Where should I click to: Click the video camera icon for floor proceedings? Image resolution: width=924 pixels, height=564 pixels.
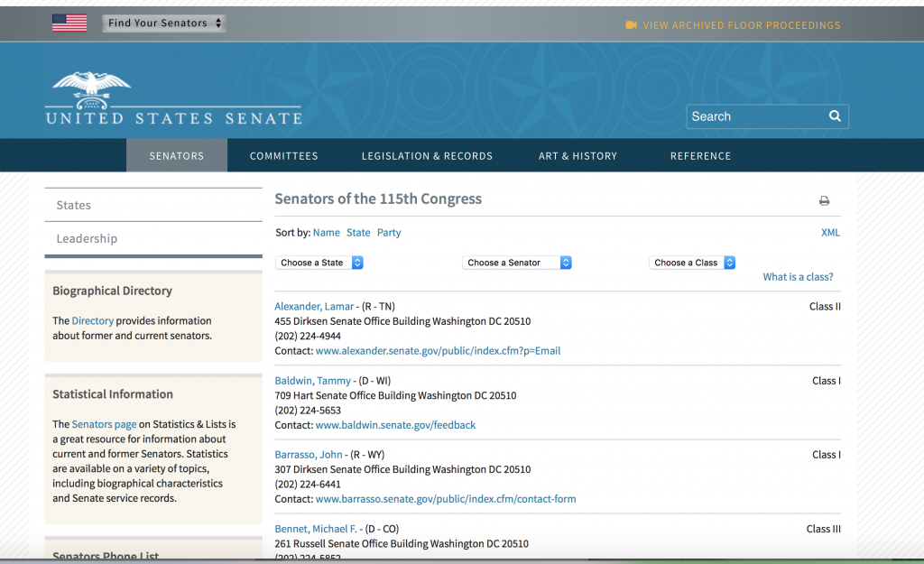[x=631, y=24]
